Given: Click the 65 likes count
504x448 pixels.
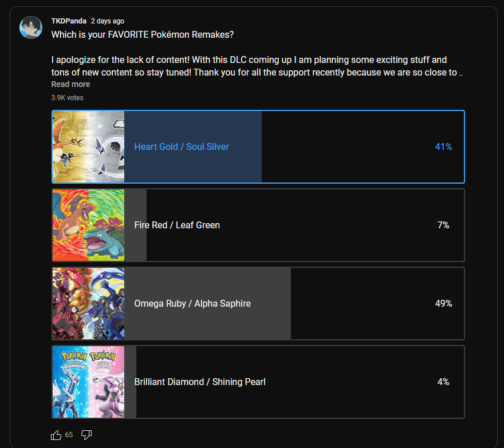Looking at the screenshot, I should [x=69, y=435].
